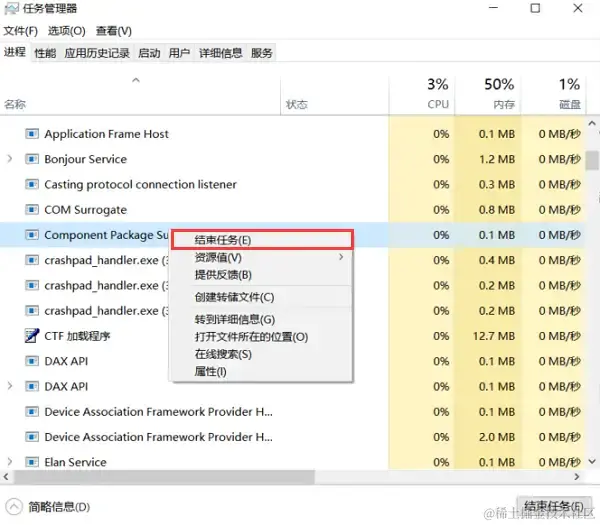Screen dimensions: 600x525
Task: Switch to the 详细信息 tab
Action: click(x=221, y=53)
